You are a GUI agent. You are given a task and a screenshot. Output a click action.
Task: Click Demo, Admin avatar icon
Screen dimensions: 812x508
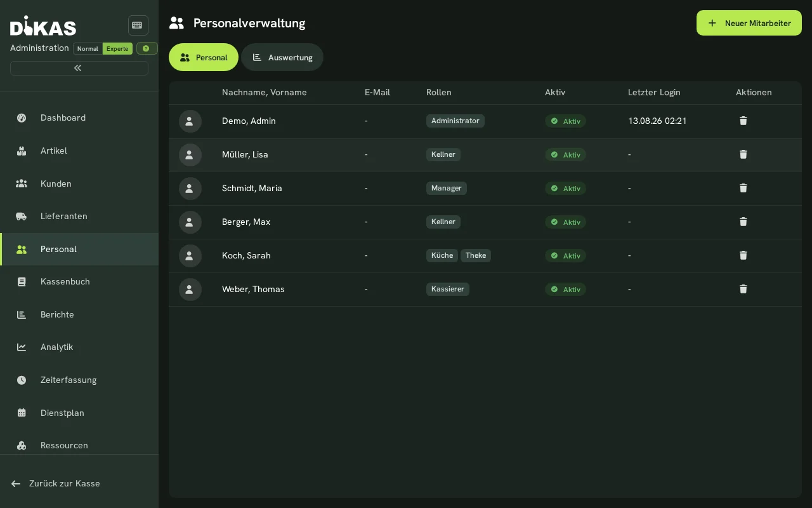coord(190,121)
